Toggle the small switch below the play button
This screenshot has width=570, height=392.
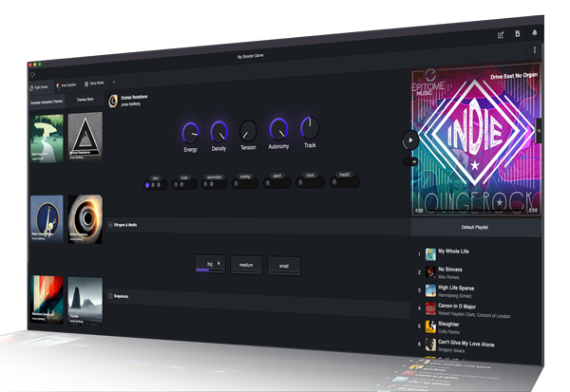[411, 161]
